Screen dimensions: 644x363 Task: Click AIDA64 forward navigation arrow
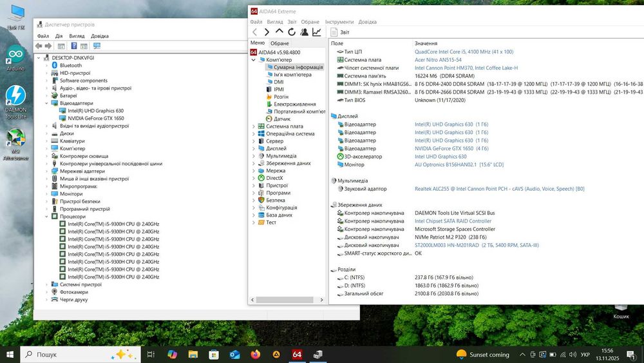(267, 32)
